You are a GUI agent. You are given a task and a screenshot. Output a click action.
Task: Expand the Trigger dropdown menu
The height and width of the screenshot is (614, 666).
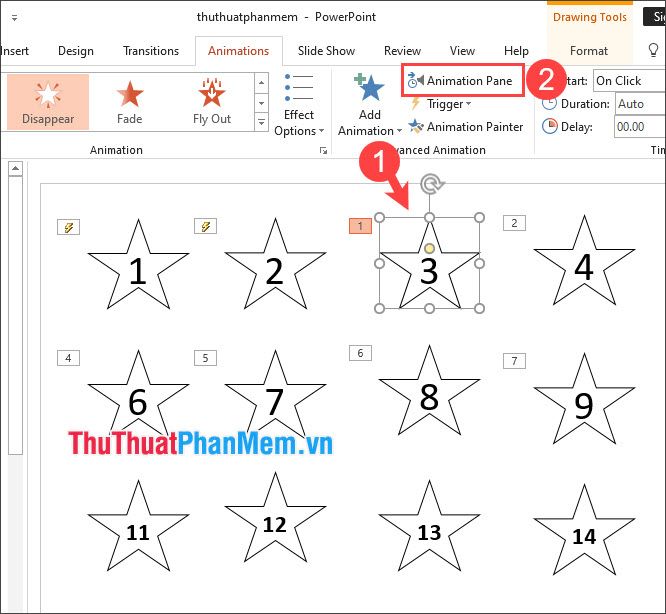click(449, 104)
